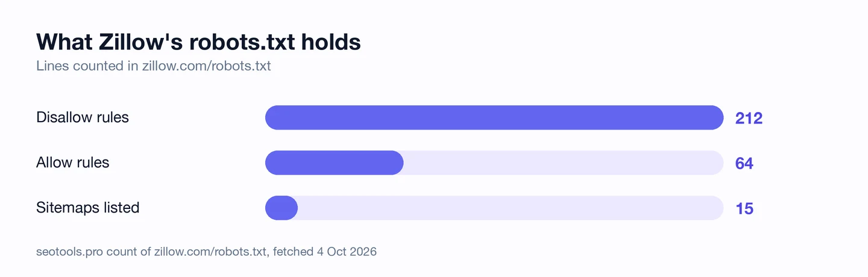Select the subtitle 'Lines counted in zillow.com/robots.txt'

pyautogui.click(x=154, y=66)
